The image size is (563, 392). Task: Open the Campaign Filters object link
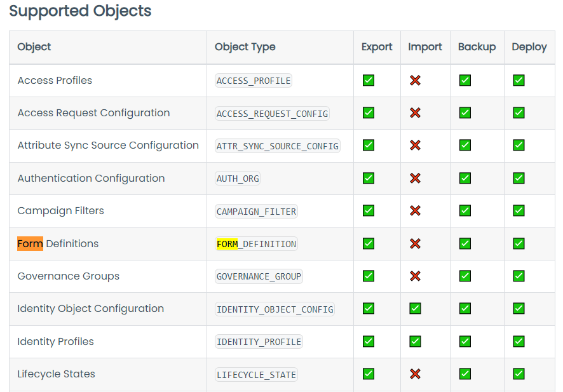coord(60,211)
